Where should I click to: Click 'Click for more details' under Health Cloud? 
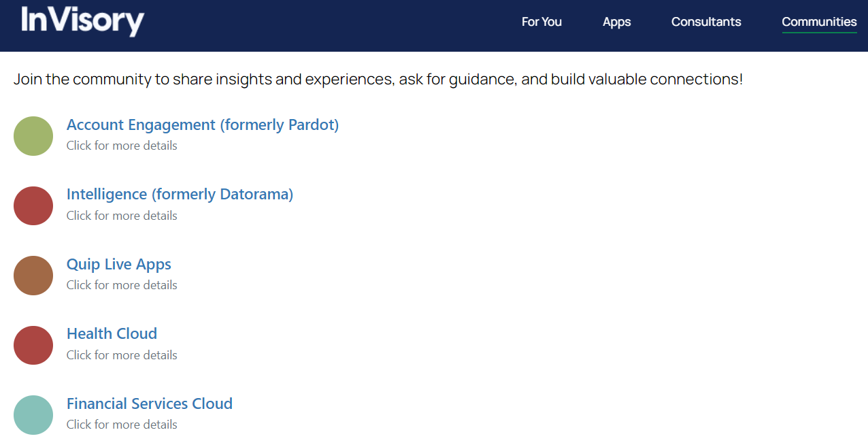pyautogui.click(x=122, y=355)
